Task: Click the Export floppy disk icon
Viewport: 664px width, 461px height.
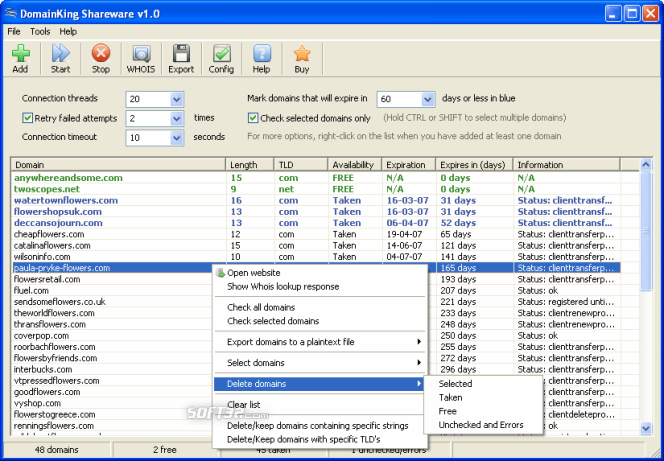Action: (181, 58)
